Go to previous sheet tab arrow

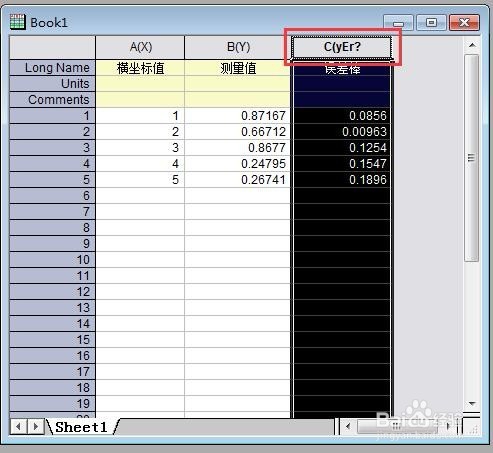point(19,427)
